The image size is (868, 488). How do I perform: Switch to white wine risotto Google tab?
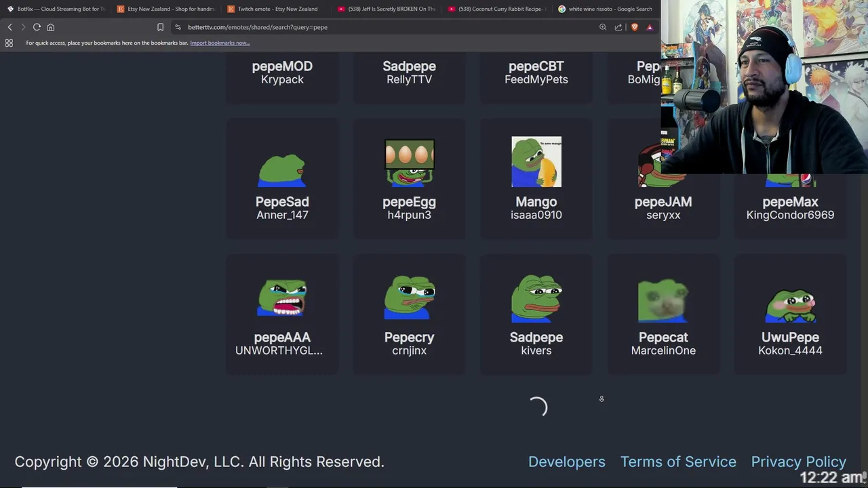[606, 9]
